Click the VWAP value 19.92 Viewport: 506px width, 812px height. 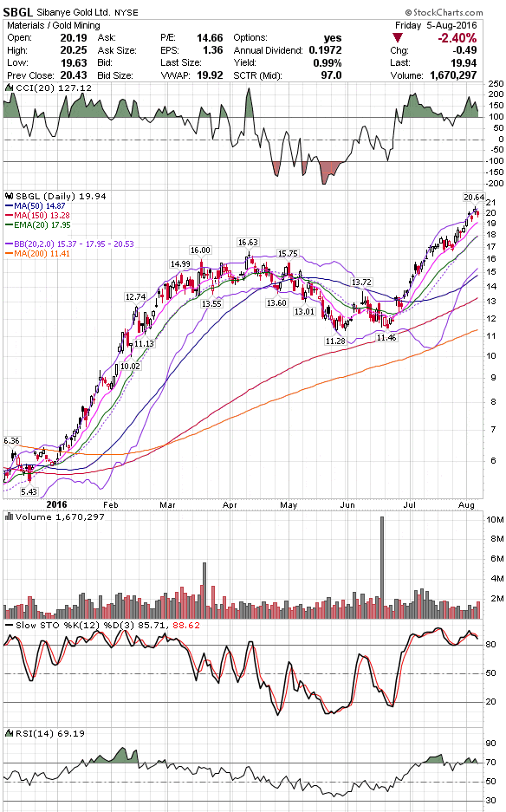coord(210,75)
